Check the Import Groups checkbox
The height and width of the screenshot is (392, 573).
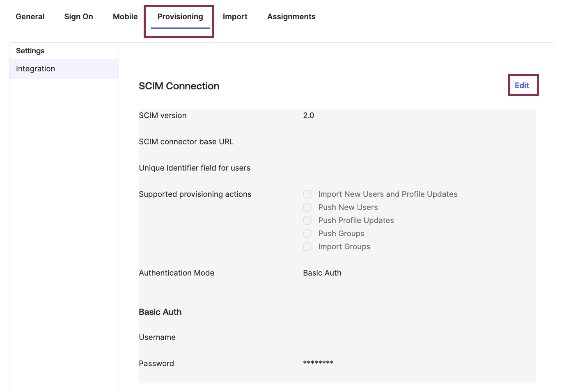coord(307,246)
